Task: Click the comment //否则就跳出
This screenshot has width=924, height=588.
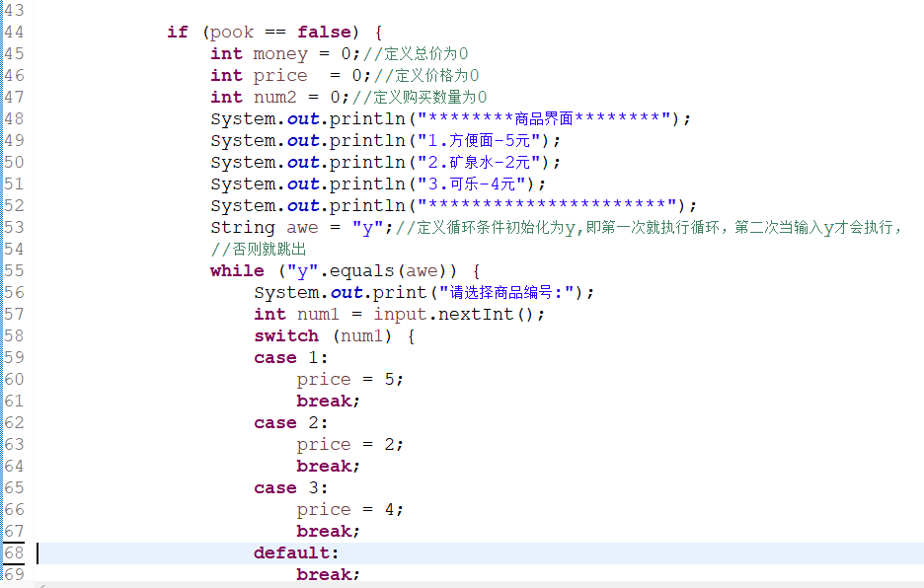Action: (259, 250)
